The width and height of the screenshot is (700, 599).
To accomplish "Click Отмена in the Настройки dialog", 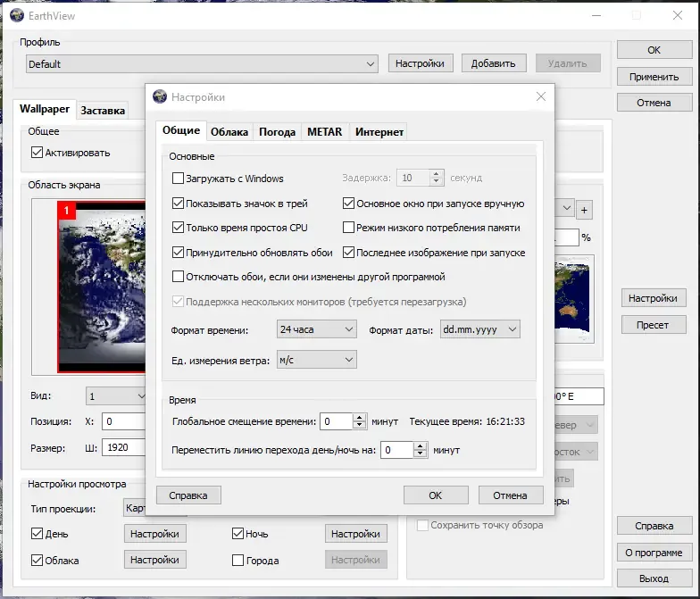I will pos(511,495).
